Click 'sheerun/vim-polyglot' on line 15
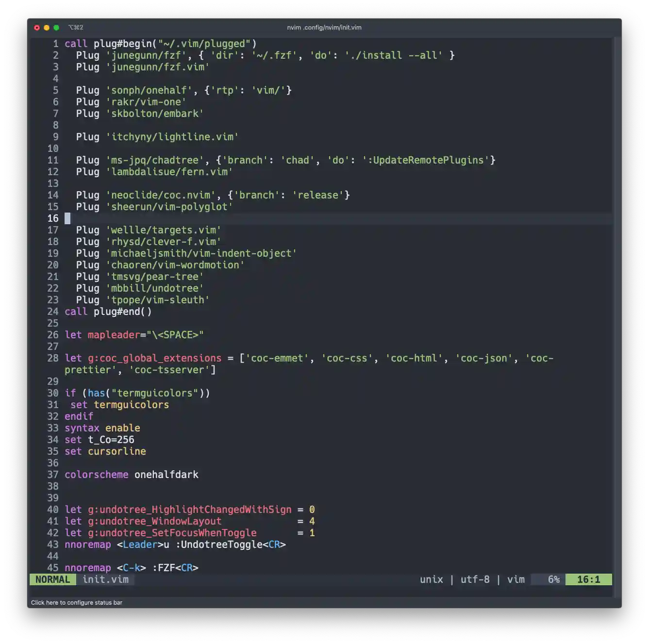 pyautogui.click(x=169, y=207)
